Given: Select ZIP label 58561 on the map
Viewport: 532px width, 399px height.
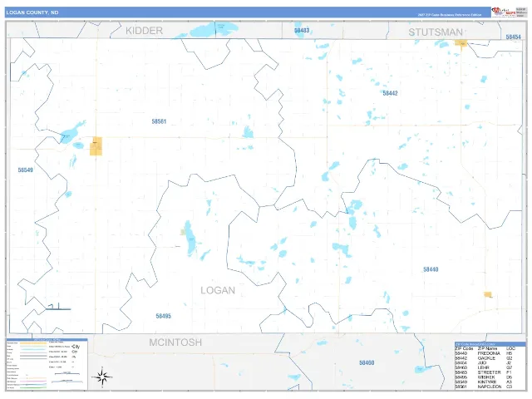Looking at the screenshot, I should tap(159, 121).
